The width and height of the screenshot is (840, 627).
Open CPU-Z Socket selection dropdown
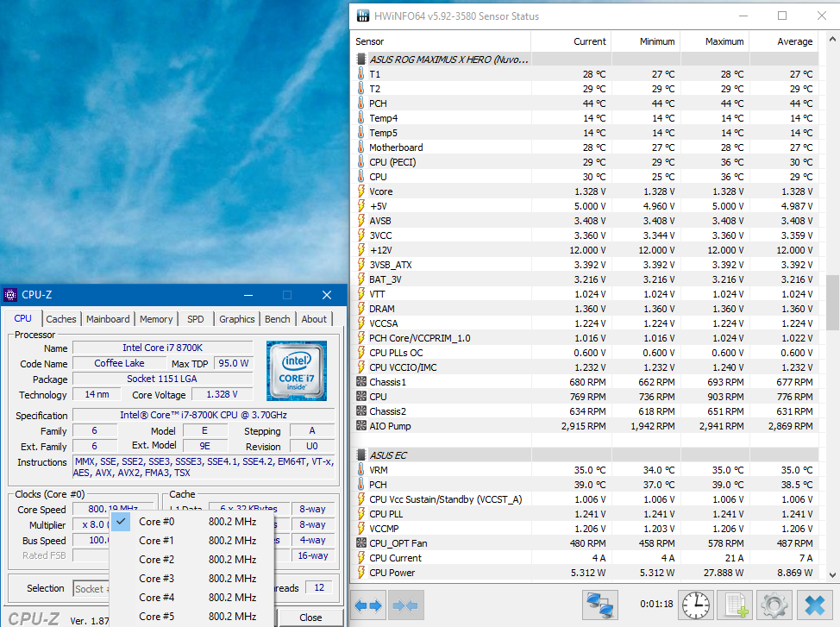(x=91, y=589)
